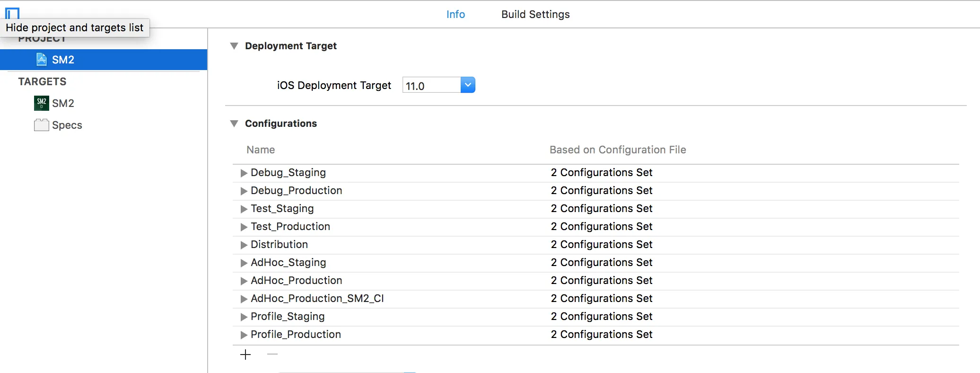
Task: Select the Specs target folder icon
Action: [42, 125]
